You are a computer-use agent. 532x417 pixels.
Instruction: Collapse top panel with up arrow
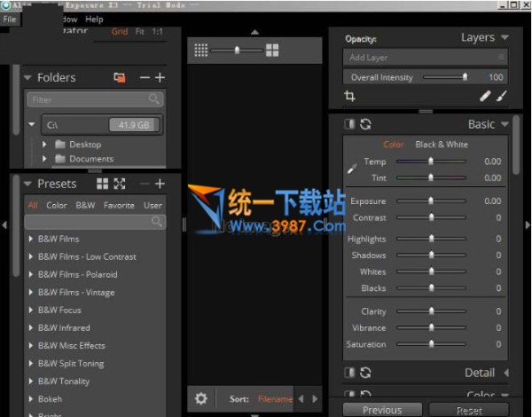[x=254, y=32]
